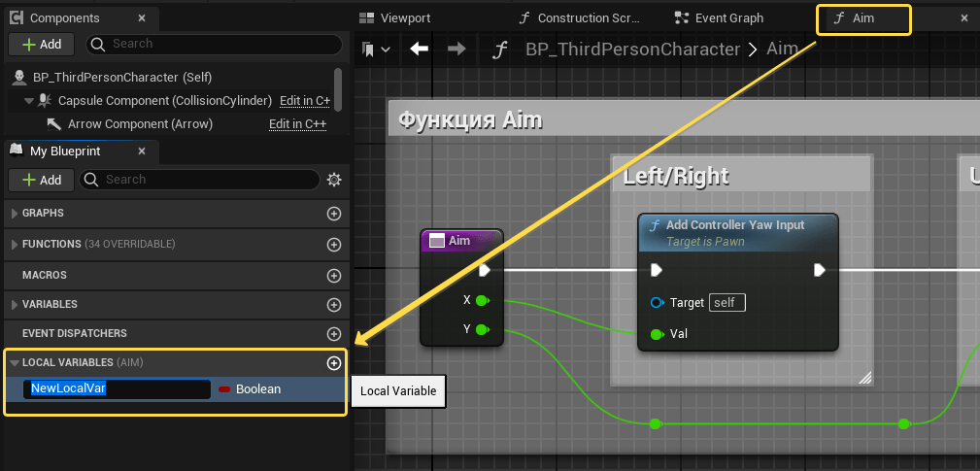The height and width of the screenshot is (471, 980).
Task: Expand the FUNCTIONS section
Action: [x=15, y=245]
